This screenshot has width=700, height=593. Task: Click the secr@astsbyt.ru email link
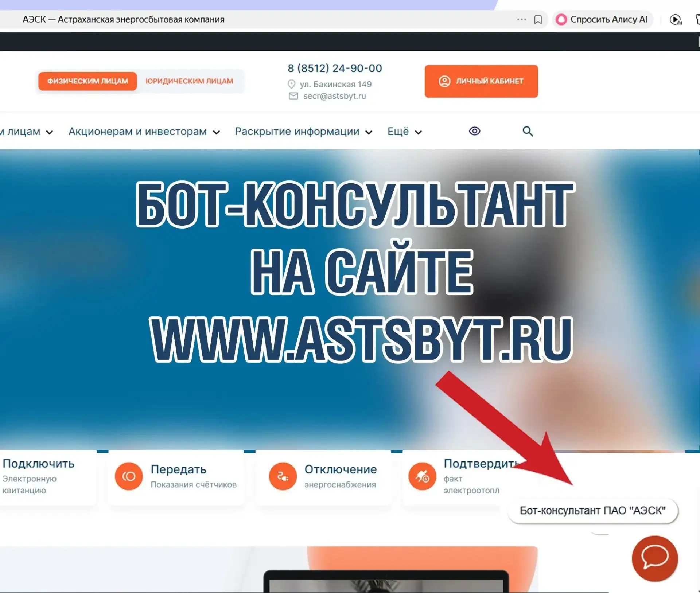(334, 96)
